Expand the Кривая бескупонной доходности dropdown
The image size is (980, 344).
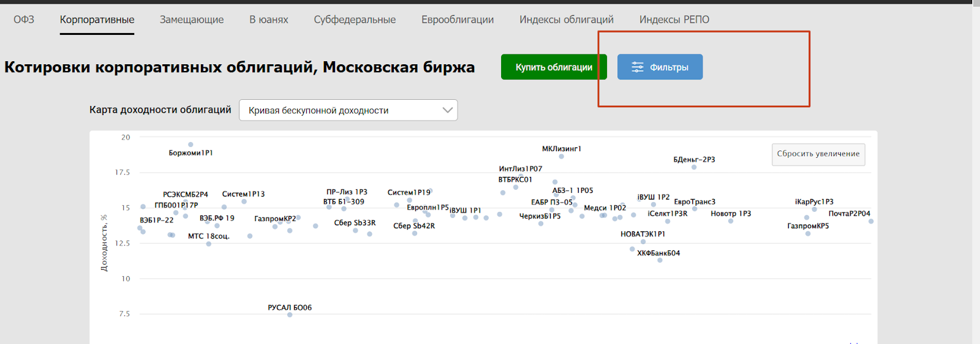[x=348, y=110]
